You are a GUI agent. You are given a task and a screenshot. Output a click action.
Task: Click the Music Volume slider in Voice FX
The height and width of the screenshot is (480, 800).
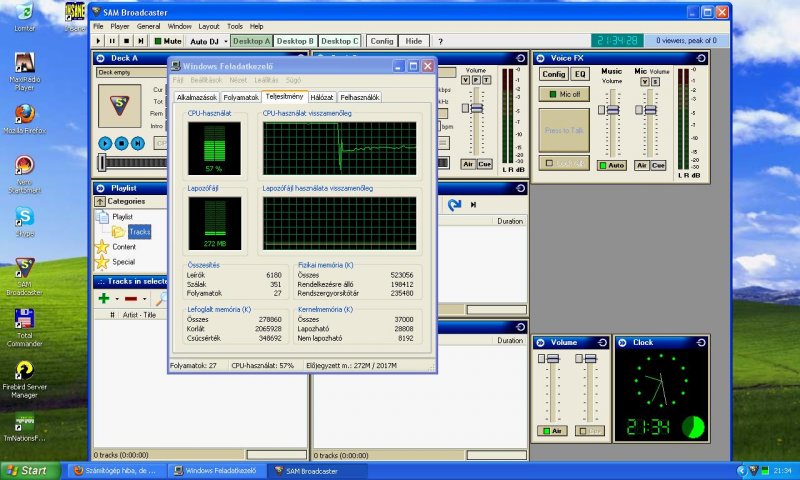[x=611, y=108]
